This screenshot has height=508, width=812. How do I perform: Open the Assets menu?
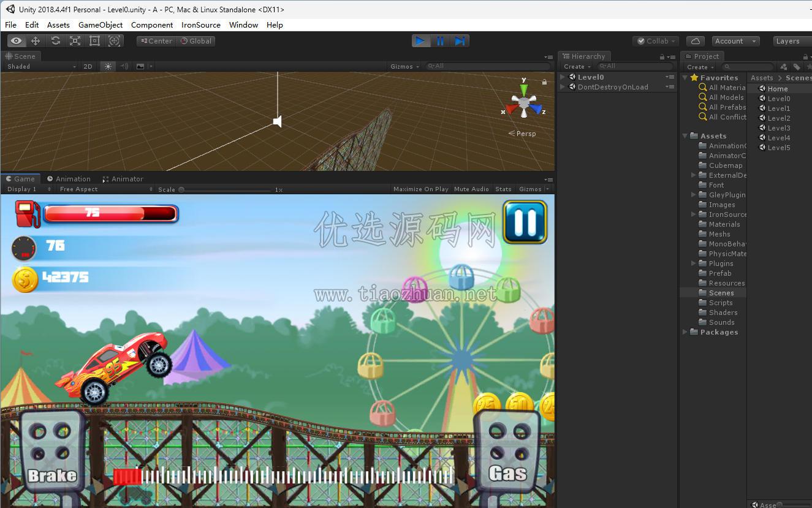(x=58, y=25)
